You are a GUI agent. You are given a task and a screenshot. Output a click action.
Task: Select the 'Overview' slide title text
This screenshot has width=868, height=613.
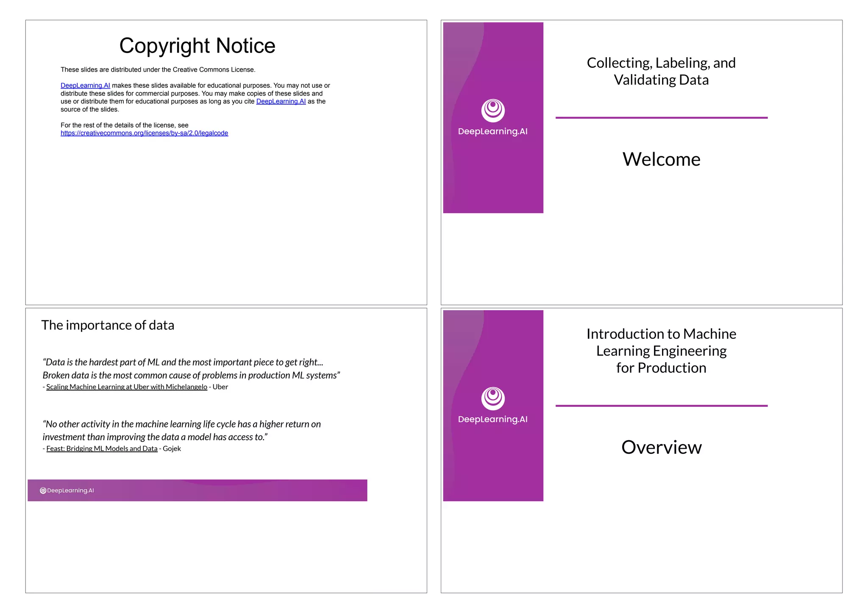pos(661,447)
